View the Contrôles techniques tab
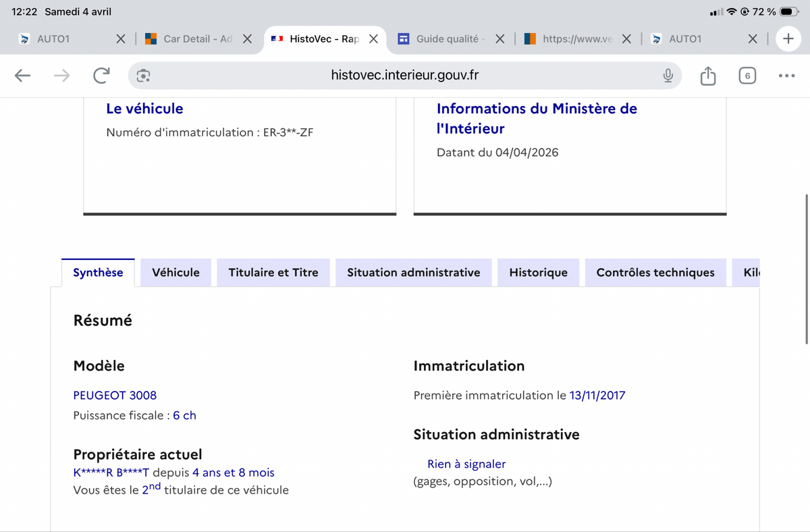Viewport: 810px width, 532px height. coord(655,273)
